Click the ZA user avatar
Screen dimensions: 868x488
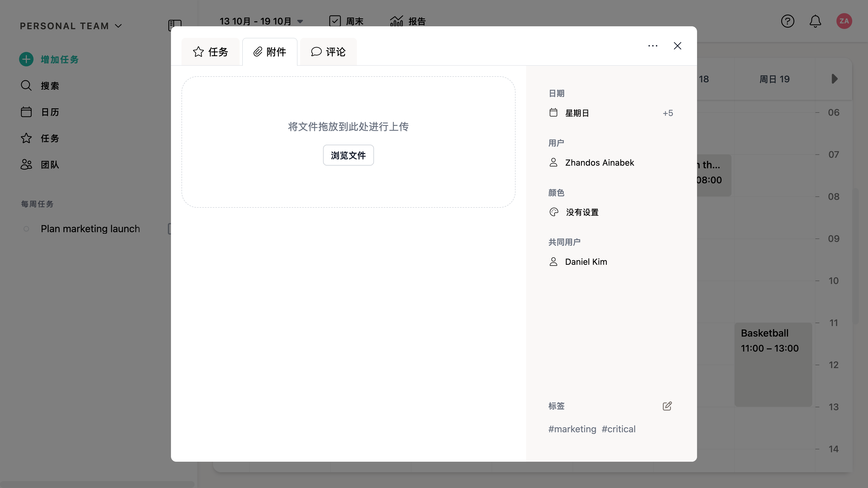(x=844, y=22)
